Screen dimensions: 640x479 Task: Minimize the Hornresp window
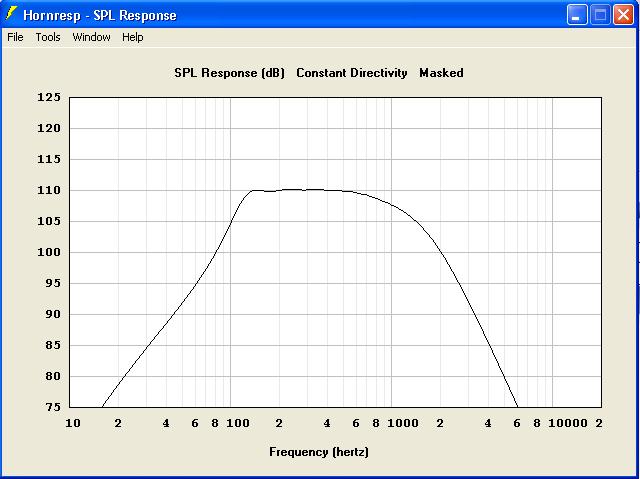577,15
